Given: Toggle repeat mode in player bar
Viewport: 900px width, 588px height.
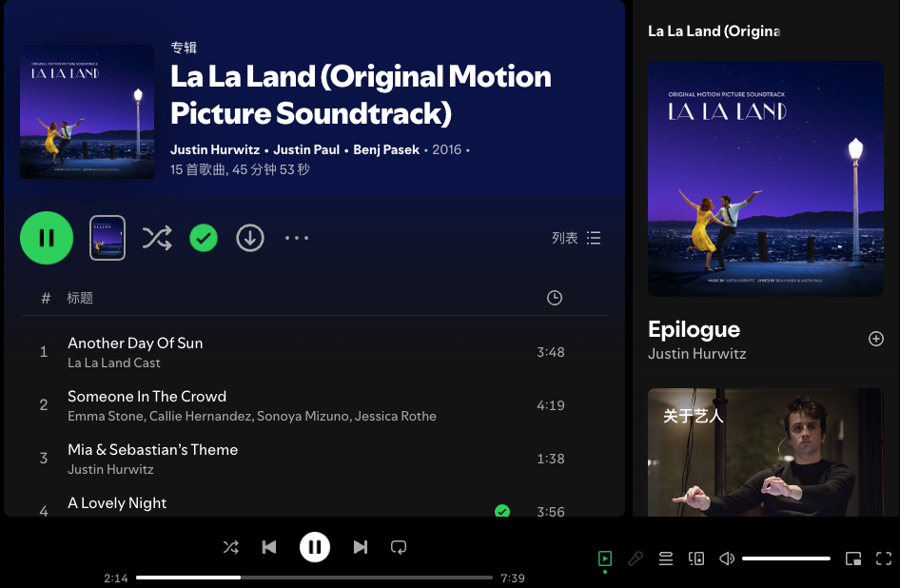Looking at the screenshot, I should point(399,547).
